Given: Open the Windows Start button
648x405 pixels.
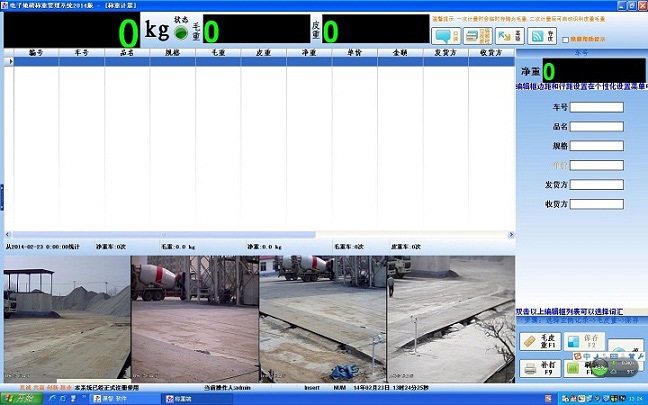Looking at the screenshot, I should click(20, 398).
